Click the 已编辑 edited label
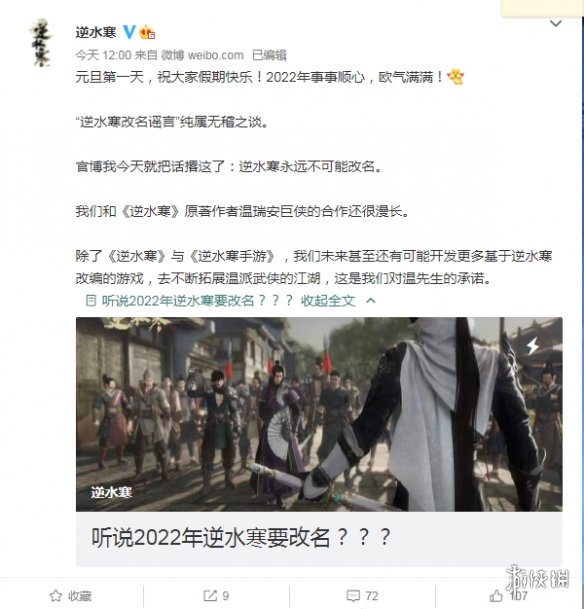This screenshot has width=584, height=609. 269,55
